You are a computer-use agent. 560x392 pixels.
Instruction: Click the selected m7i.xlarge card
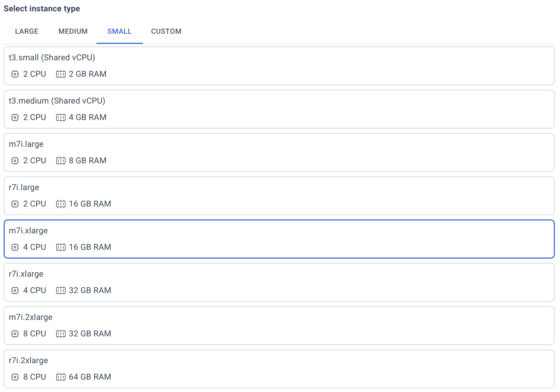click(x=279, y=239)
